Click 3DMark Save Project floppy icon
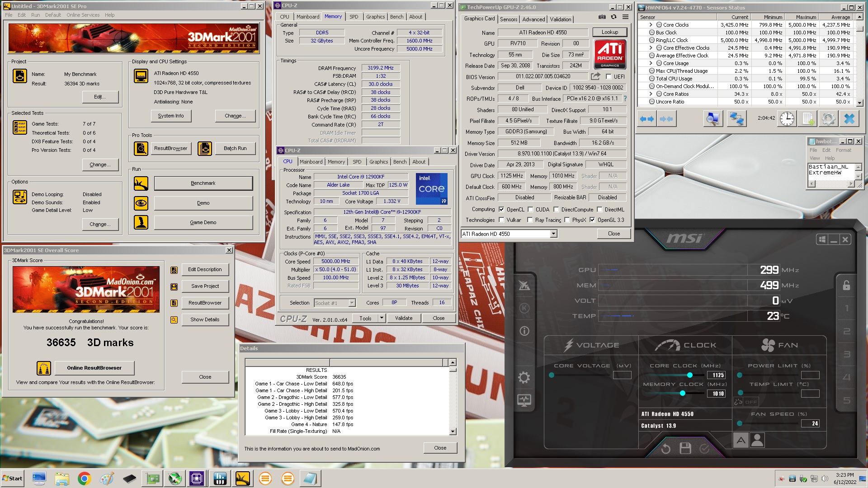 (x=174, y=286)
